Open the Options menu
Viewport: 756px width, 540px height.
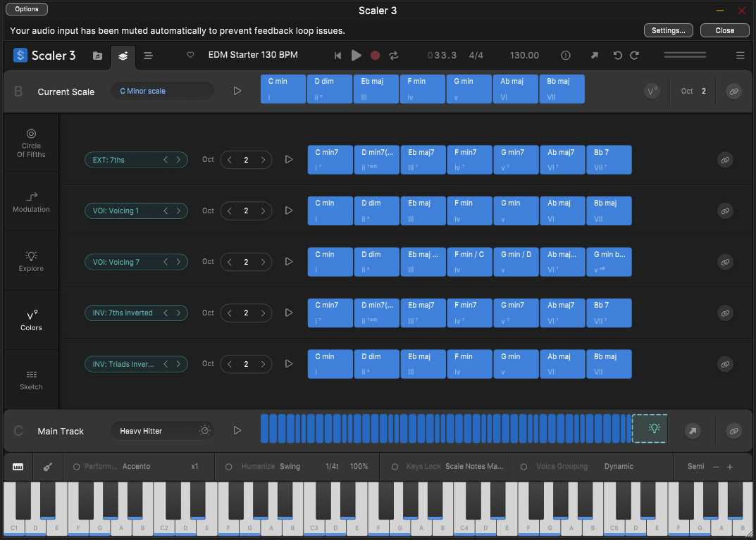point(27,9)
